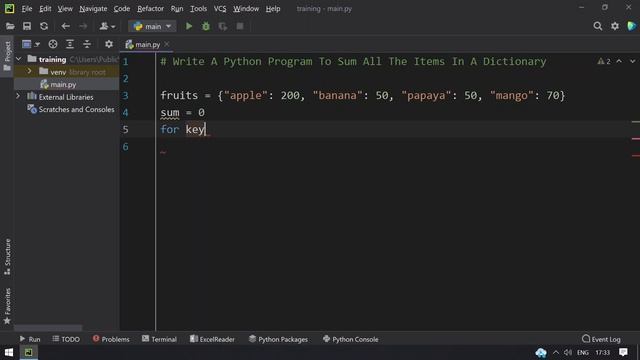This screenshot has height=360, width=640.
Task: Toggle the Structure tool window side tab
Action: [x=7, y=256]
